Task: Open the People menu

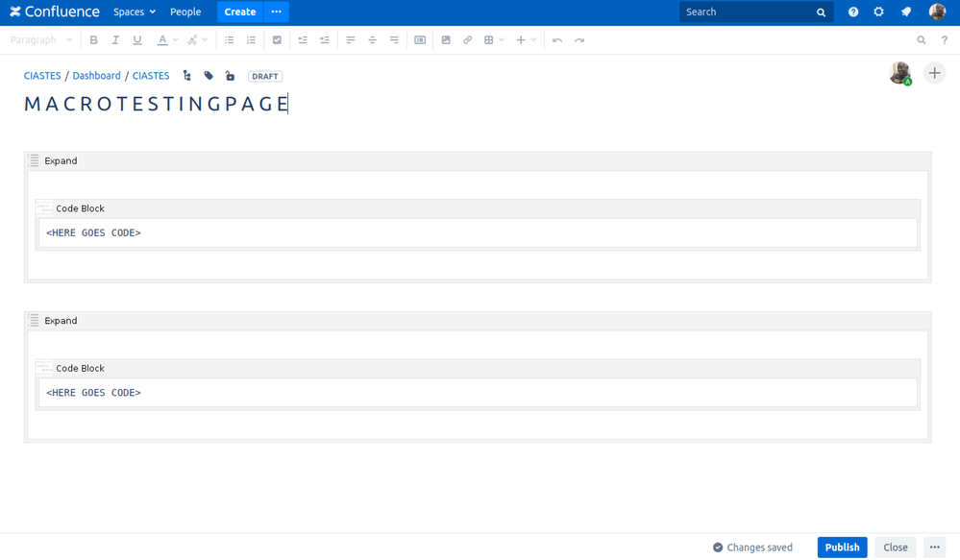Action: tap(185, 12)
